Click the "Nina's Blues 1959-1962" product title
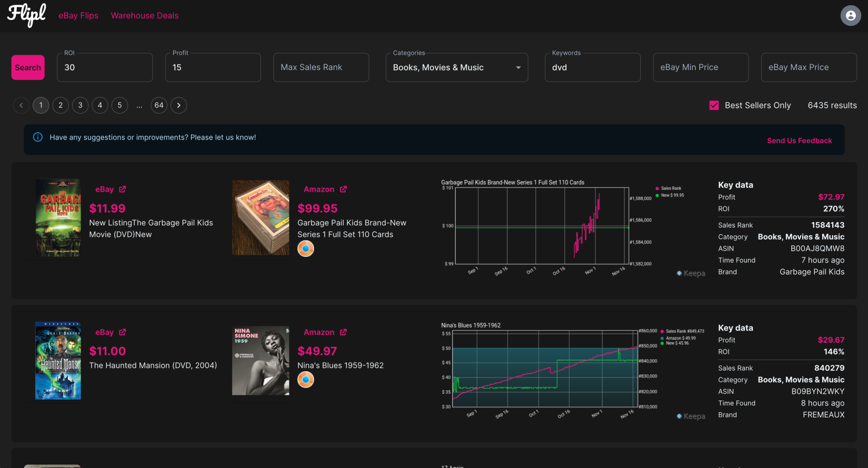868x468 pixels. pos(340,365)
